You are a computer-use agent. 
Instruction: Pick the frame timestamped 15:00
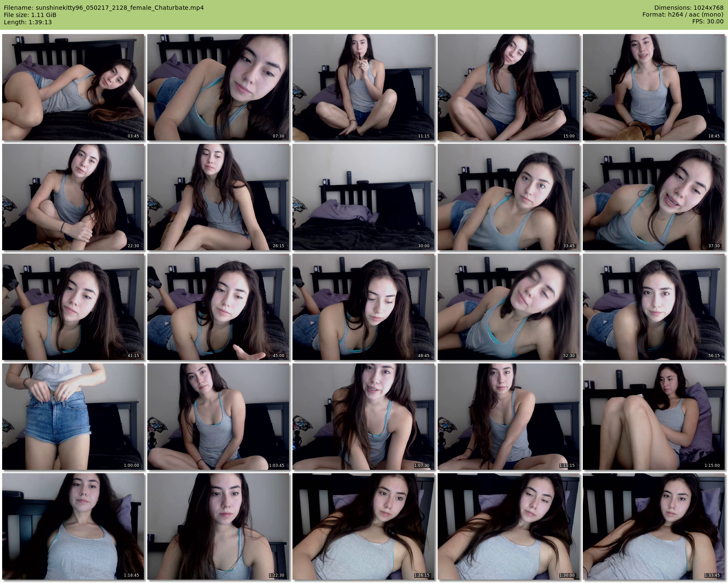pyautogui.click(x=509, y=87)
